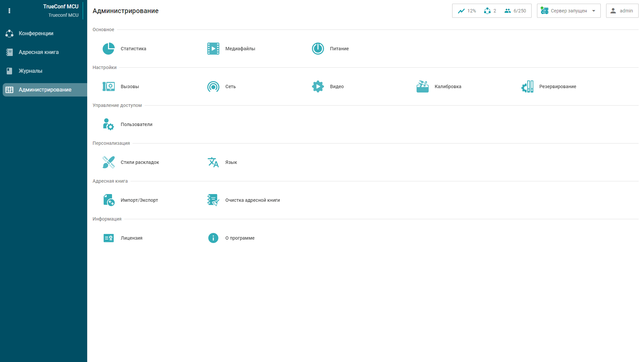644x362 pixels.
Task: Open the Statistics pie chart icon
Action: (108, 49)
